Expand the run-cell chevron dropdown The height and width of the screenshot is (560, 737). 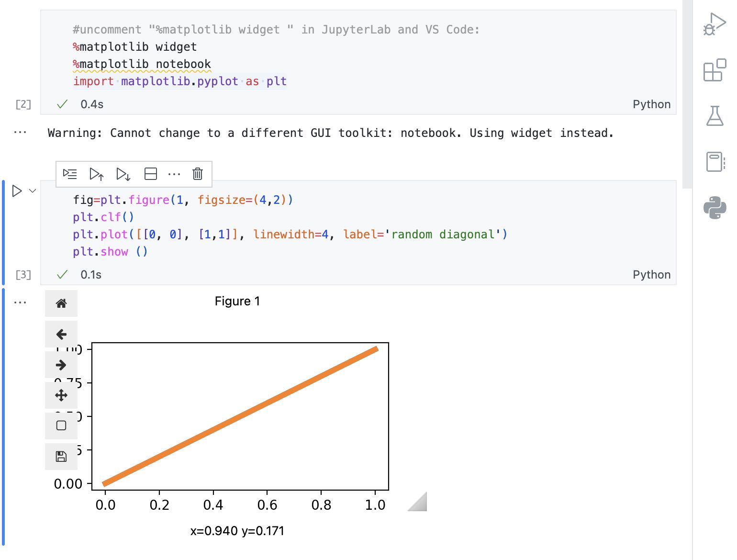point(32,190)
